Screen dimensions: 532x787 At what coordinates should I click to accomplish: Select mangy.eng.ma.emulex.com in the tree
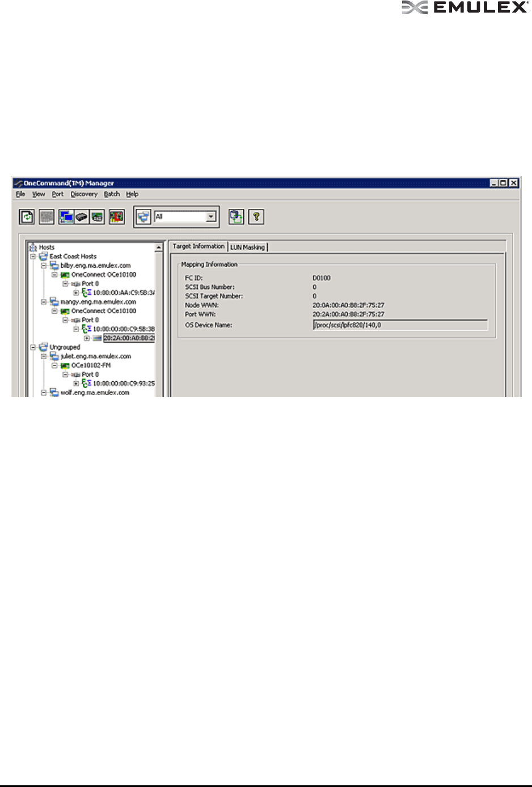[98, 302]
